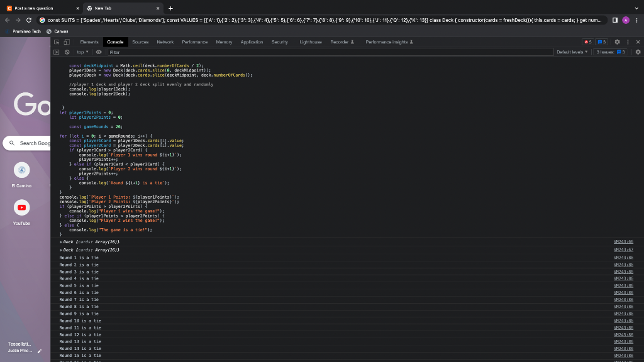The width and height of the screenshot is (644, 362).
Task: Expand the second Deck object in console
Action: point(61,250)
